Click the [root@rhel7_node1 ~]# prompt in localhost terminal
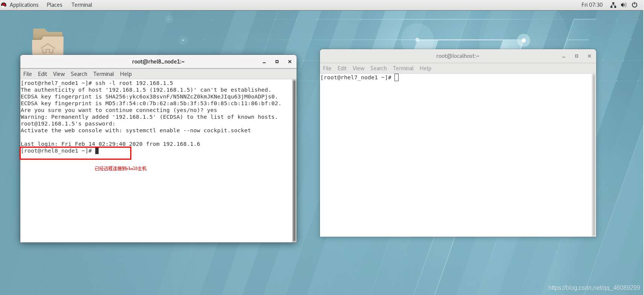 pyautogui.click(x=356, y=77)
